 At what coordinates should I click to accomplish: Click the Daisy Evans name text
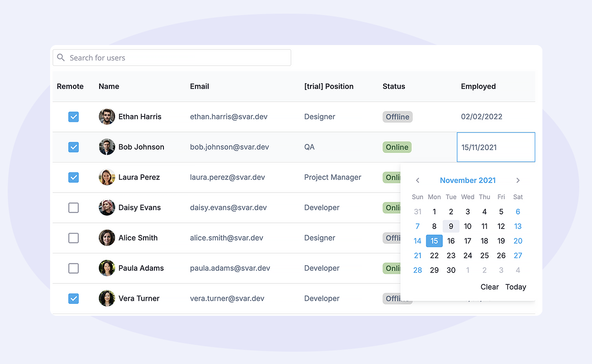coord(139,207)
